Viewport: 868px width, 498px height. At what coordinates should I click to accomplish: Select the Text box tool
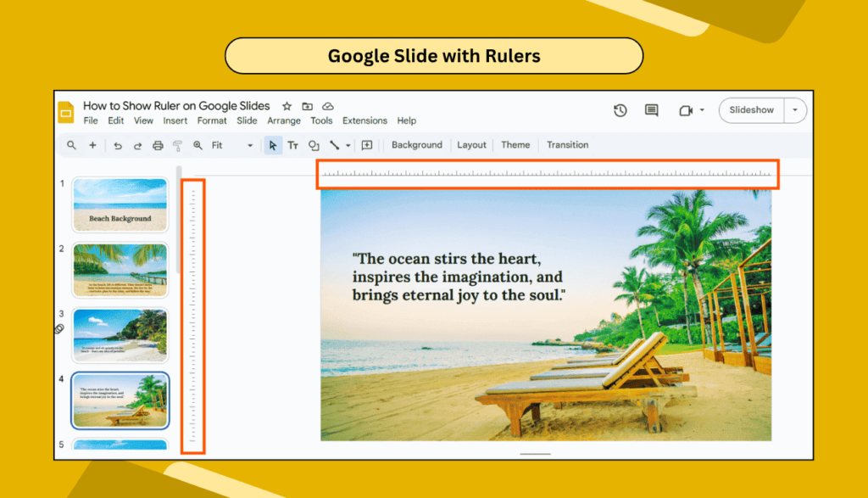tap(293, 145)
